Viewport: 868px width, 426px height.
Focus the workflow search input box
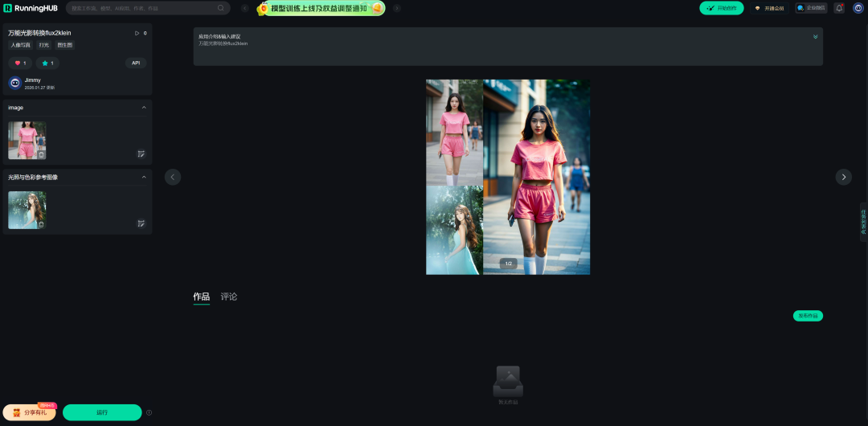[148, 8]
